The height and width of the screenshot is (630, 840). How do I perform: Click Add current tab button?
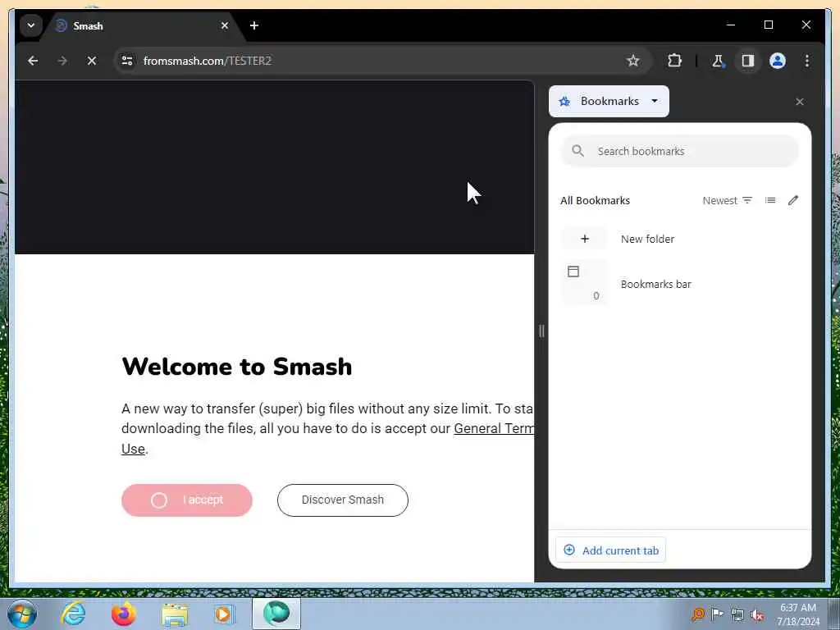[610, 550]
